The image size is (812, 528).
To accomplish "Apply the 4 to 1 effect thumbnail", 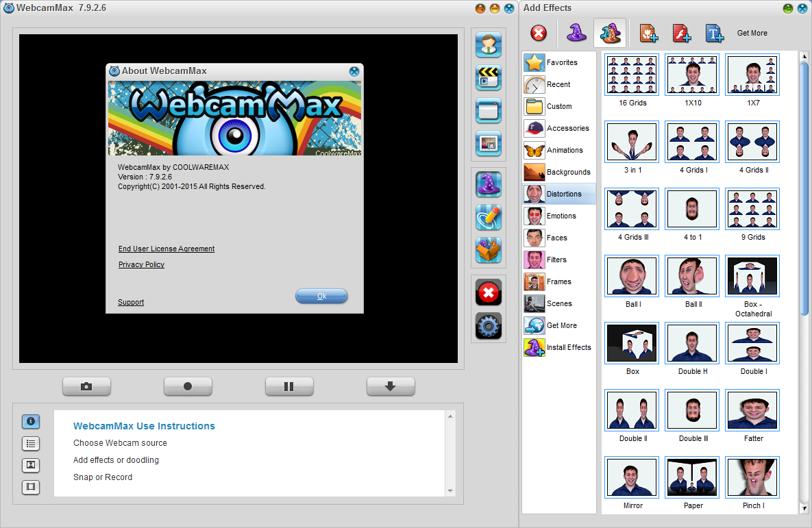I will coord(692,209).
